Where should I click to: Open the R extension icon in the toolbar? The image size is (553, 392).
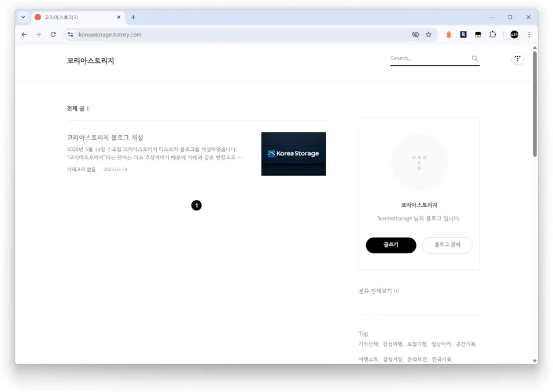(x=463, y=34)
